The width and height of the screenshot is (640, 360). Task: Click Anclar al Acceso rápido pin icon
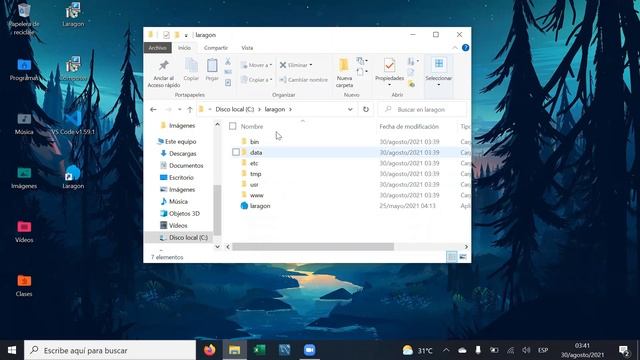tap(164, 65)
